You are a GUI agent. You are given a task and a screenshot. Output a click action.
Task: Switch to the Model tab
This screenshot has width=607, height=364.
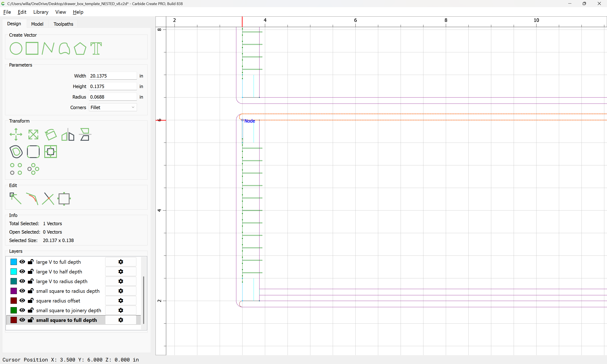point(37,24)
